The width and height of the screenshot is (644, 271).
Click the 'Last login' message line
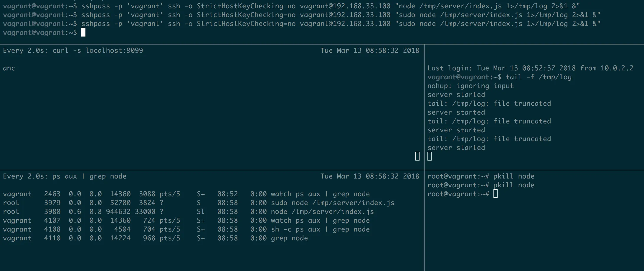point(530,68)
